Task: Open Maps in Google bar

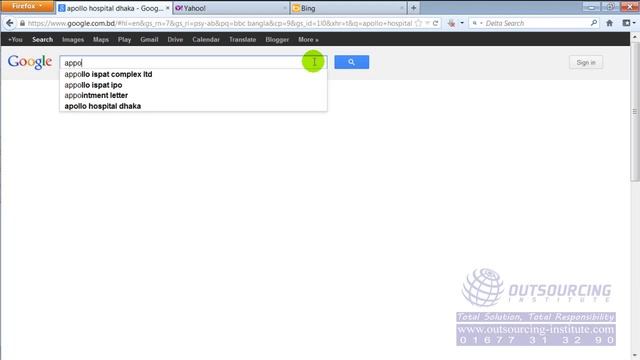Action: [x=101, y=40]
